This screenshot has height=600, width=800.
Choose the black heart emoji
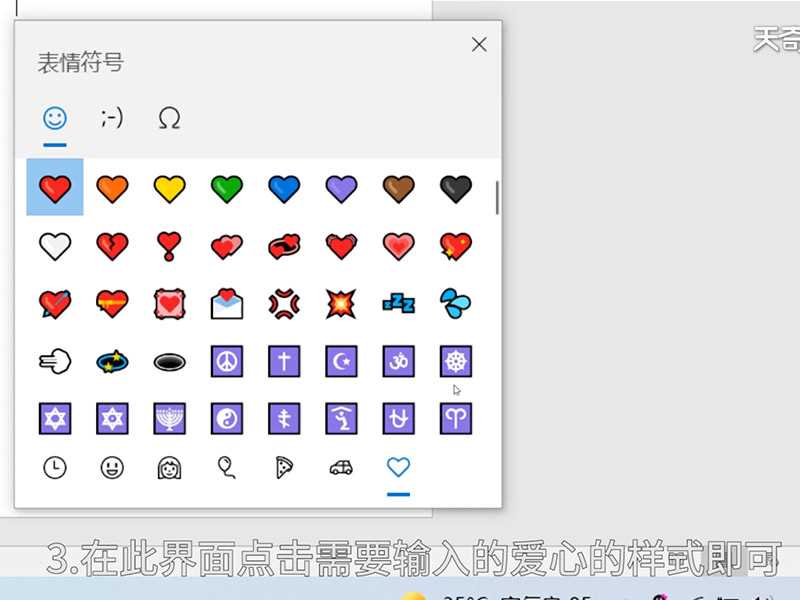coord(455,187)
